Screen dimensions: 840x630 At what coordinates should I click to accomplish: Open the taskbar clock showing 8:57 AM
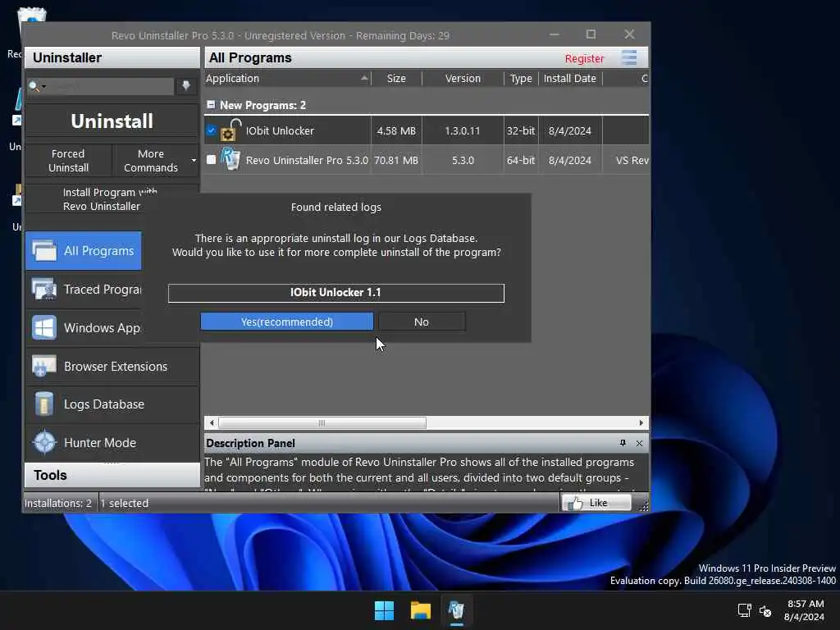(x=805, y=610)
